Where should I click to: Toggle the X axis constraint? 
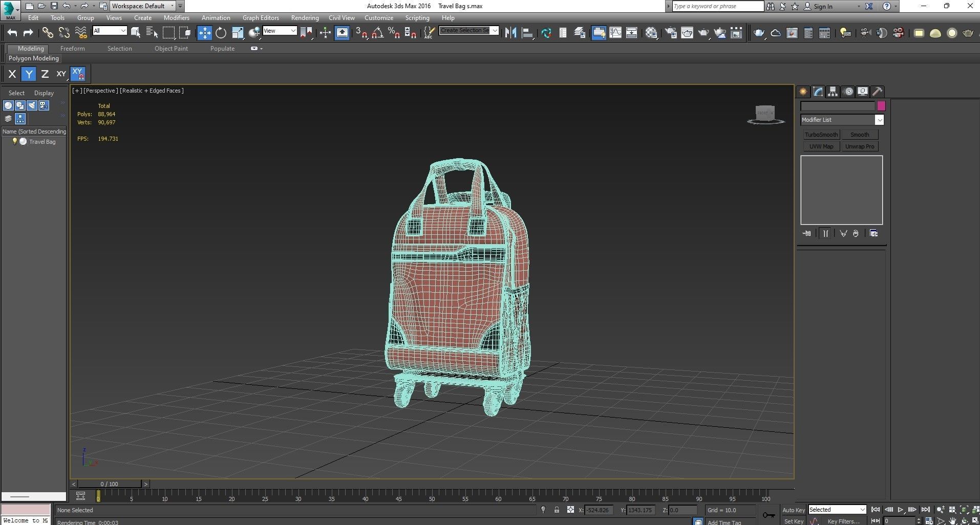point(12,74)
